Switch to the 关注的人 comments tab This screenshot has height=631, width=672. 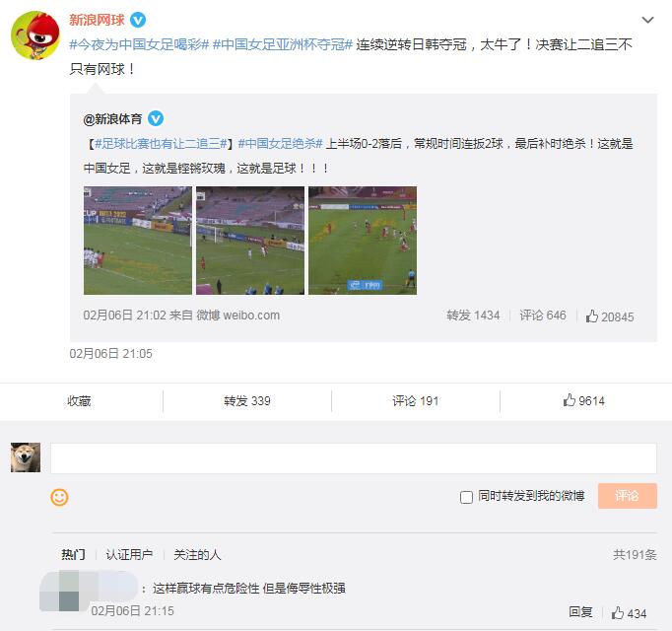197,554
